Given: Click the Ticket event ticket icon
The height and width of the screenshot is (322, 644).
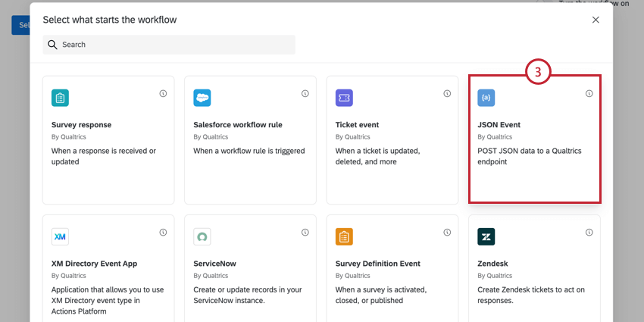Looking at the screenshot, I should [344, 98].
